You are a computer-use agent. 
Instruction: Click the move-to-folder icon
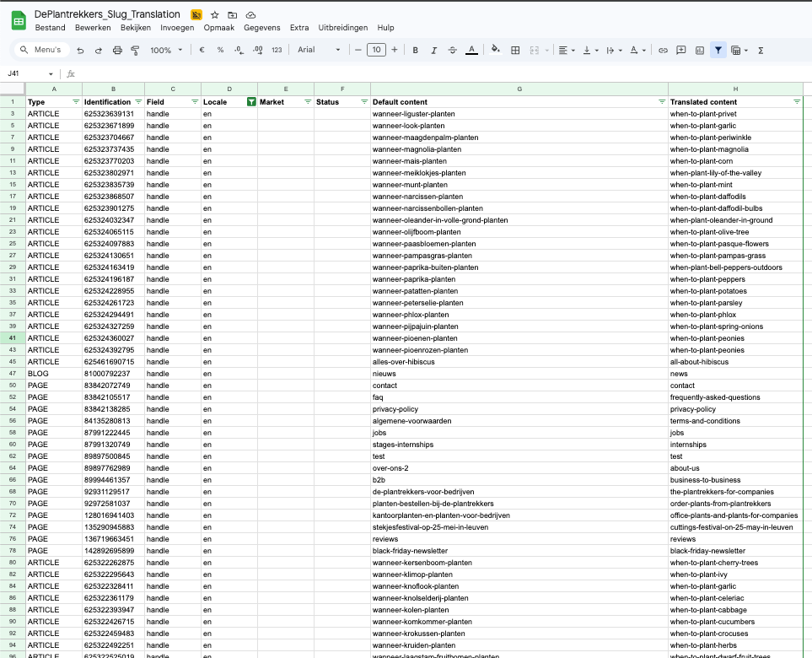click(233, 15)
